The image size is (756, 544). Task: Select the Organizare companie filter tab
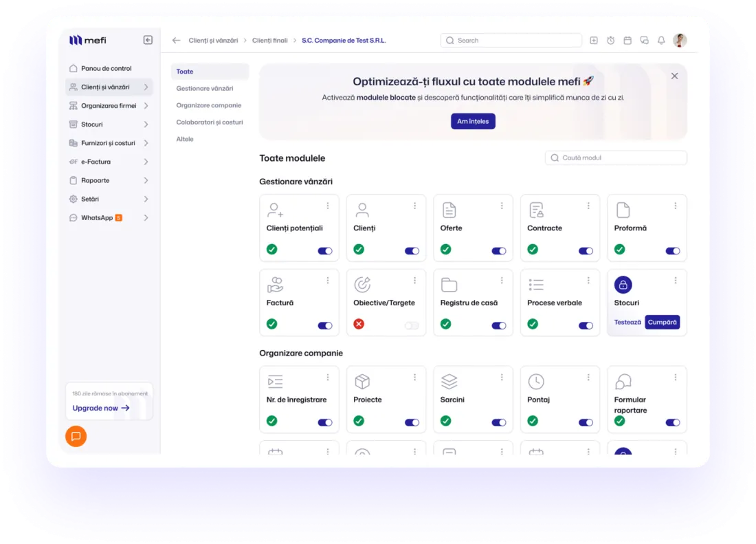pyautogui.click(x=209, y=105)
